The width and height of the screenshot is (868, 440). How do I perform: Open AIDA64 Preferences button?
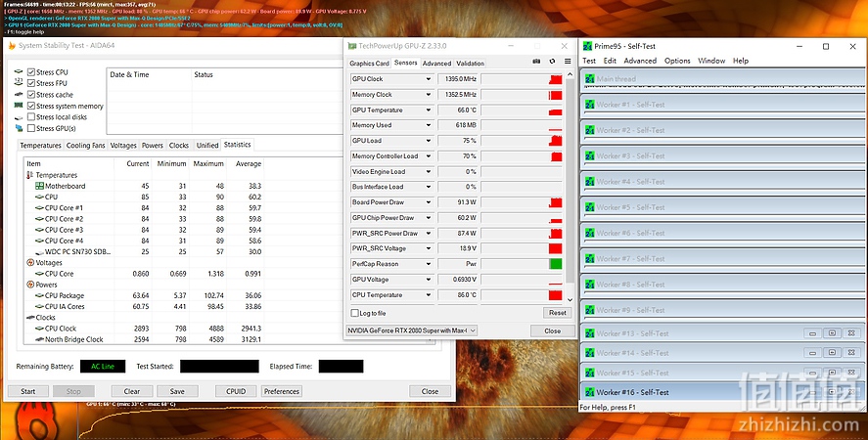(282, 391)
